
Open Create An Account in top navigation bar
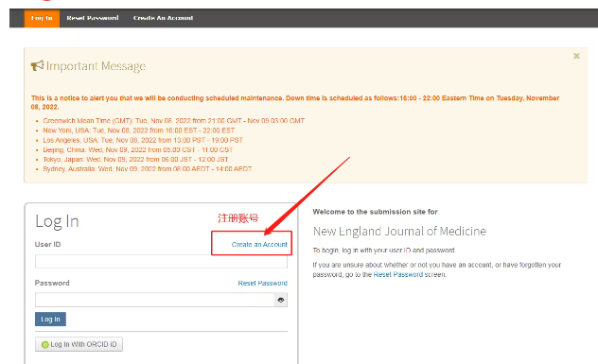pos(163,18)
